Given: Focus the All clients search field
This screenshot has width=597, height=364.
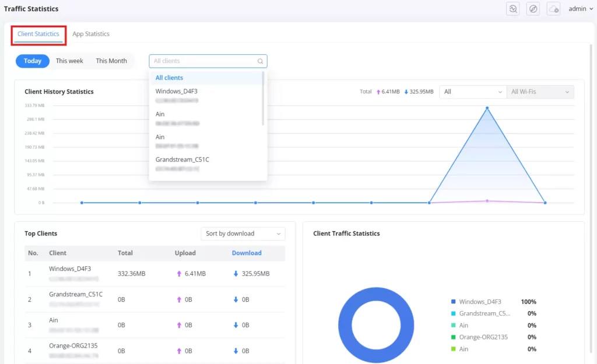Looking at the screenshot, I should pyautogui.click(x=208, y=61).
